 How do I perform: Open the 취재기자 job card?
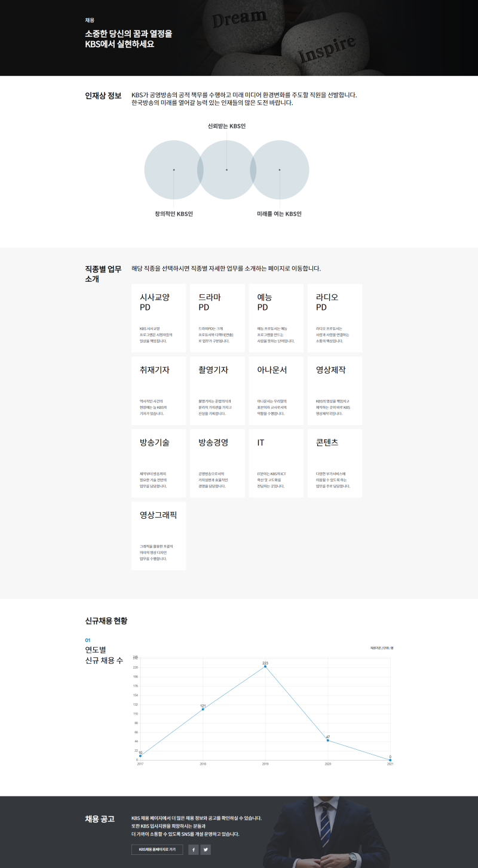click(158, 390)
